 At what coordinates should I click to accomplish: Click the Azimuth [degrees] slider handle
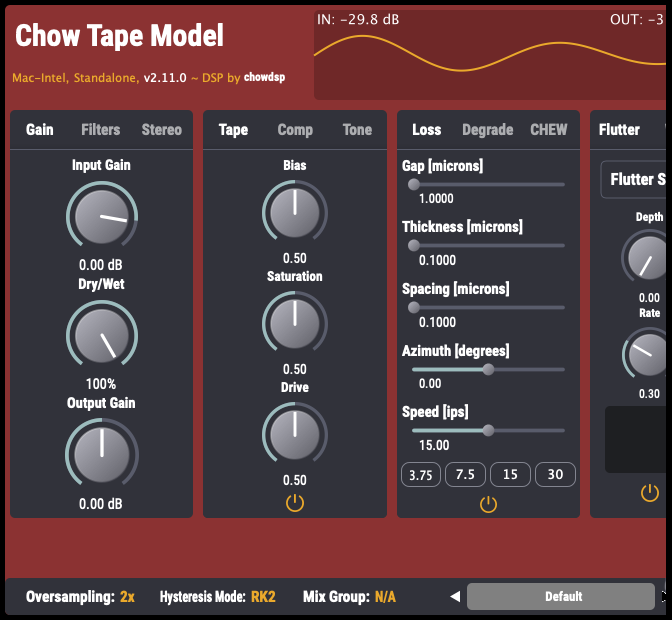tap(488, 369)
